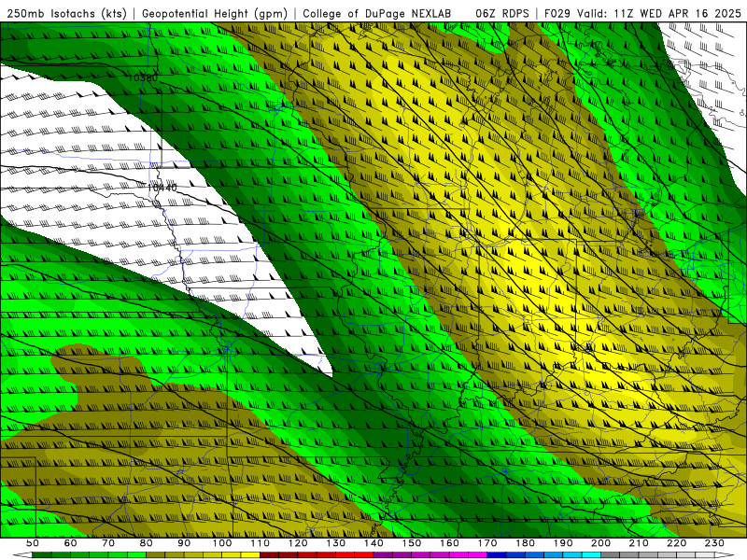Click the 130 value on the colorbar scale
This screenshot has width=747, height=560.
[x=336, y=543]
